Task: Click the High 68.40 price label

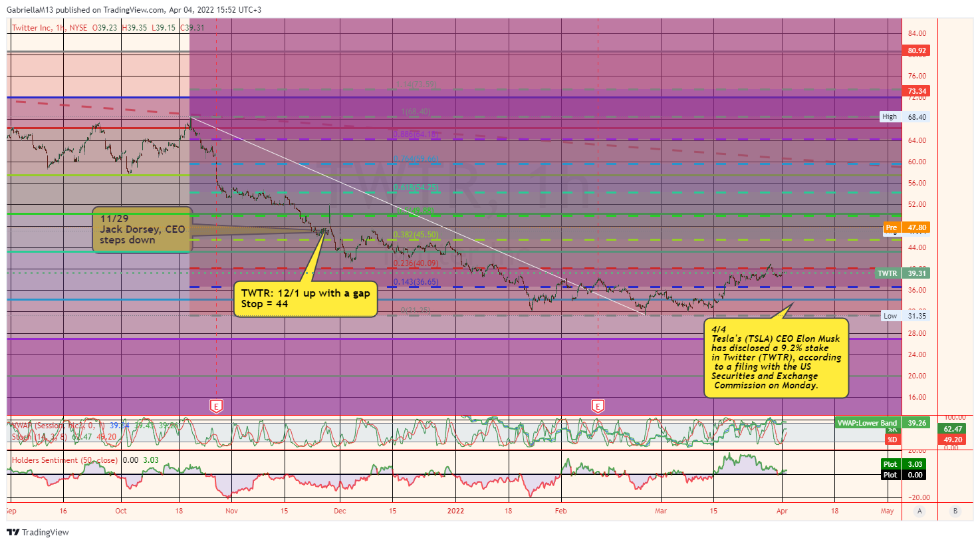Action: 904,117
